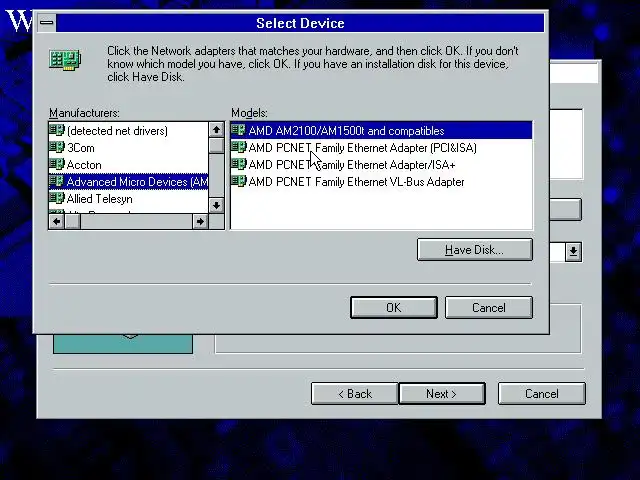The image size is (640, 480).
Task: Click the icon beside AMD AM2100/AM1500t model
Action: [239, 130]
